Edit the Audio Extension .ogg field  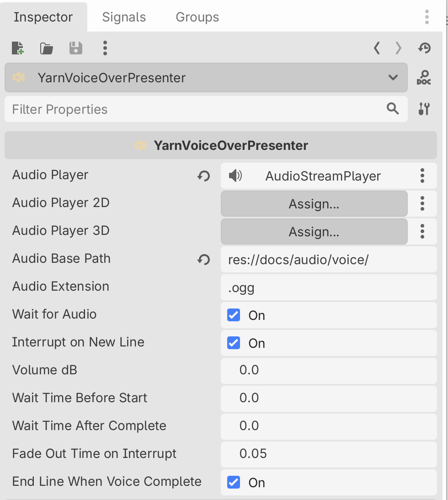(329, 287)
